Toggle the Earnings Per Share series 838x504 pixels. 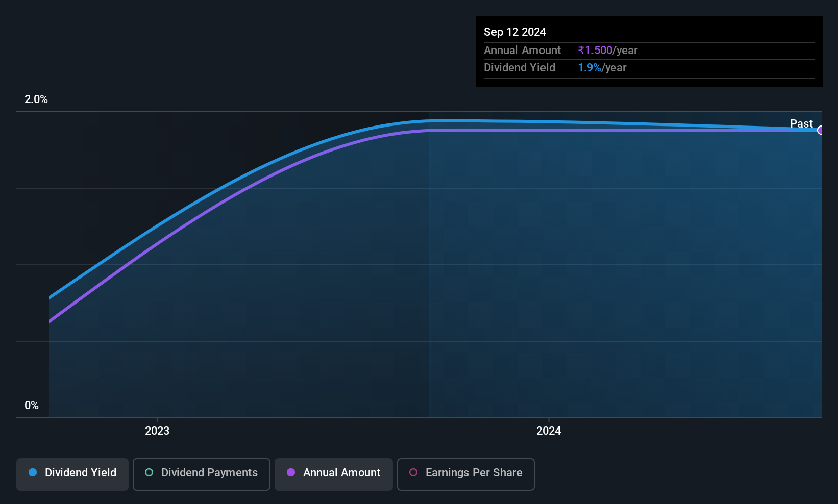pyautogui.click(x=466, y=474)
